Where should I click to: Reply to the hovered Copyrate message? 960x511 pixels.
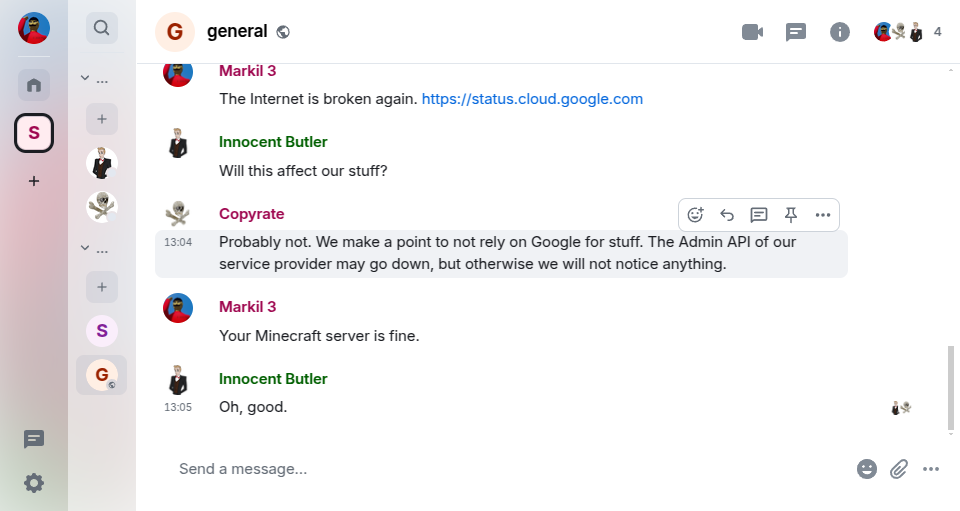(x=727, y=214)
